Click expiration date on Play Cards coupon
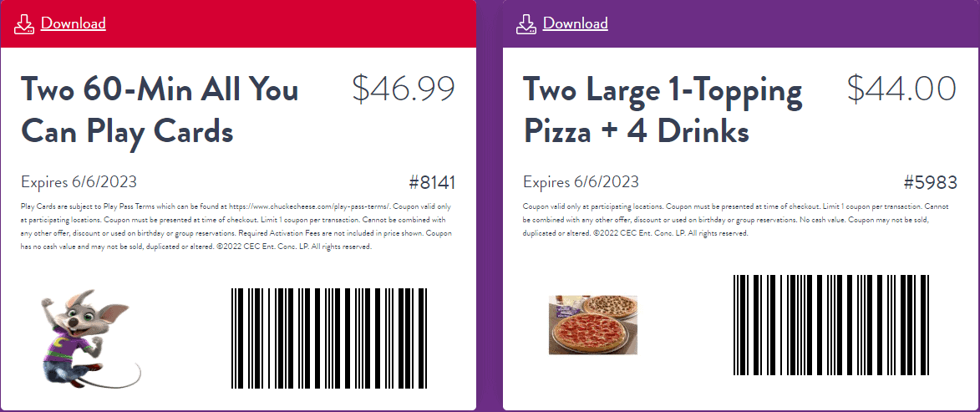 tap(79, 182)
